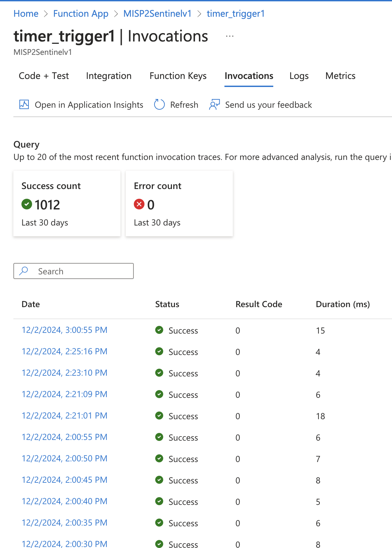Click success icon for 2:00:35 PM row
This screenshot has width=392, height=548.
coord(159,523)
